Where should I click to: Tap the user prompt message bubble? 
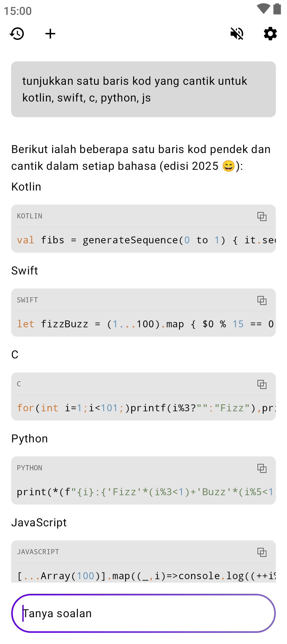[143, 89]
